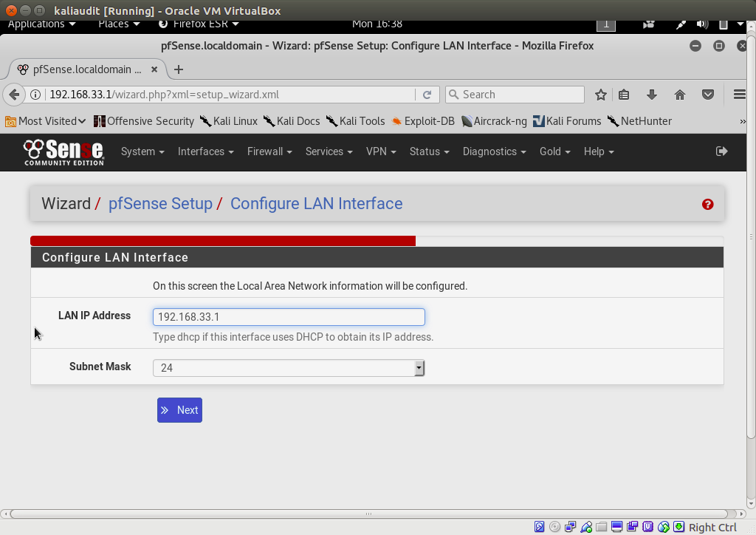Open the Pocket icon in Firefox toolbar
Image resolution: width=756 pixels, height=535 pixels.
707,95
